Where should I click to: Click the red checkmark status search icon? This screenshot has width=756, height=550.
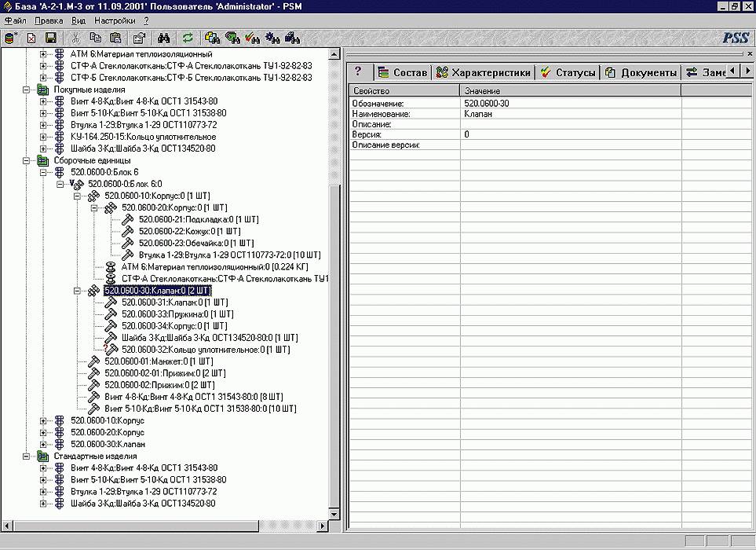[x=253, y=38]
